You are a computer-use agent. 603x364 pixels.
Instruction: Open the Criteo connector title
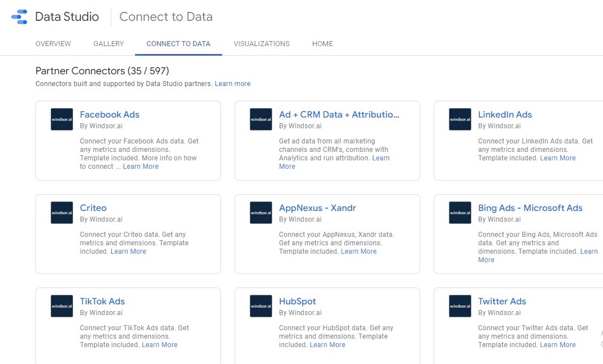tap(93, 208)
